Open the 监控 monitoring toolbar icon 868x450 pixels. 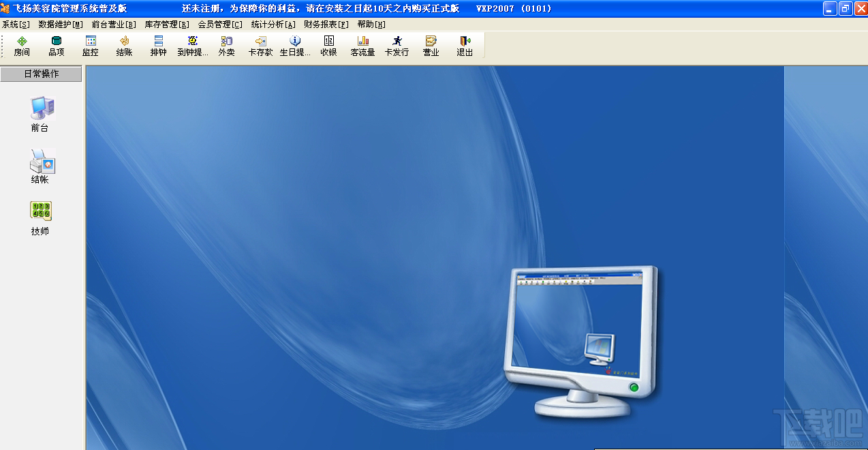(x=90, y=46)
